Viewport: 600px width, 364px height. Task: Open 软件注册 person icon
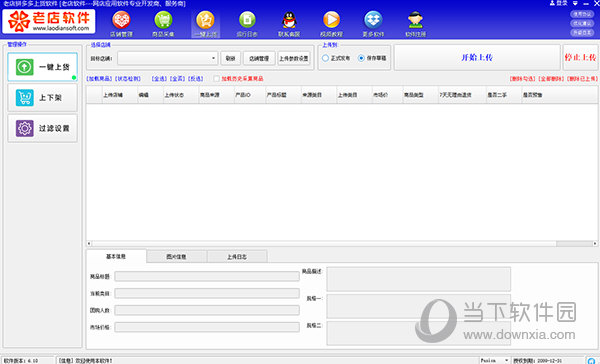click(x=416, y=20)
